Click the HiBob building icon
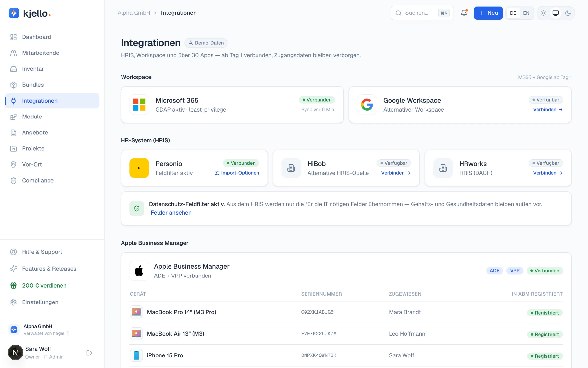 (x=291, y=168)
